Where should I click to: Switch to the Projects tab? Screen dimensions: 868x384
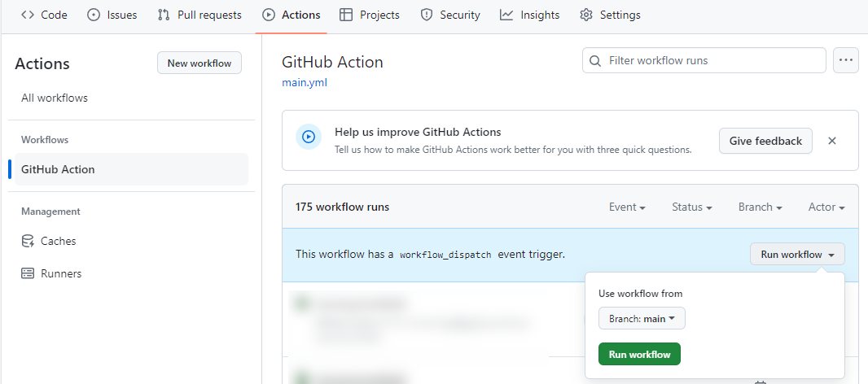370,15
